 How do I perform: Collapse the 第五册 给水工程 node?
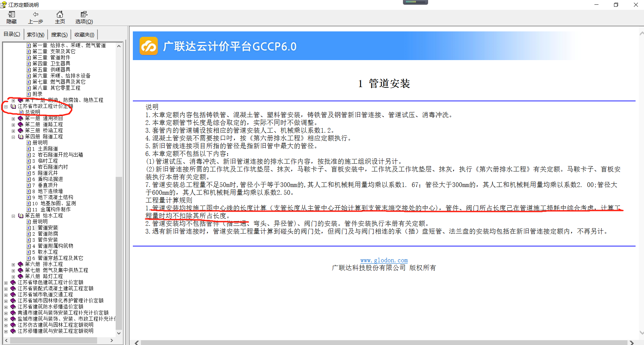point(13,216)
